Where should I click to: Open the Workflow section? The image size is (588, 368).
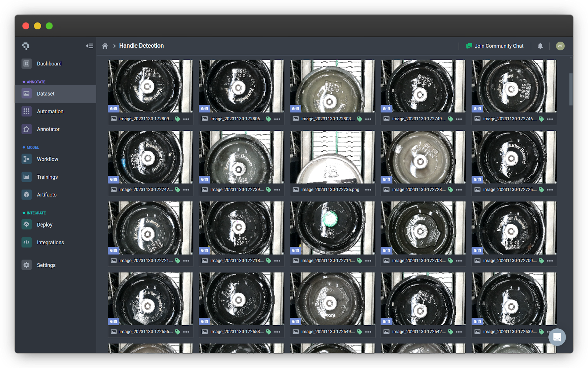47,159
